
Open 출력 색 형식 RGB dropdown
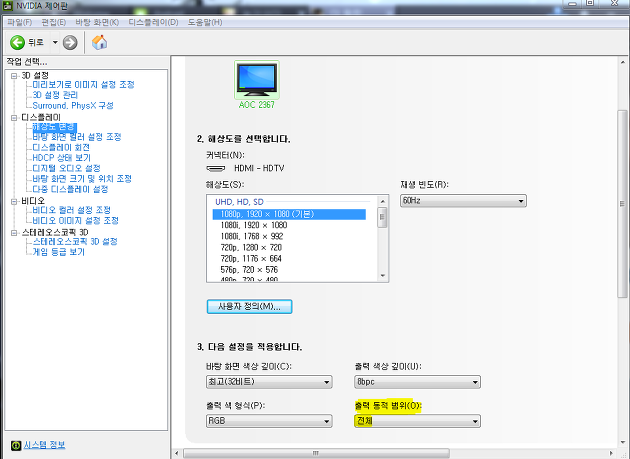269,421
